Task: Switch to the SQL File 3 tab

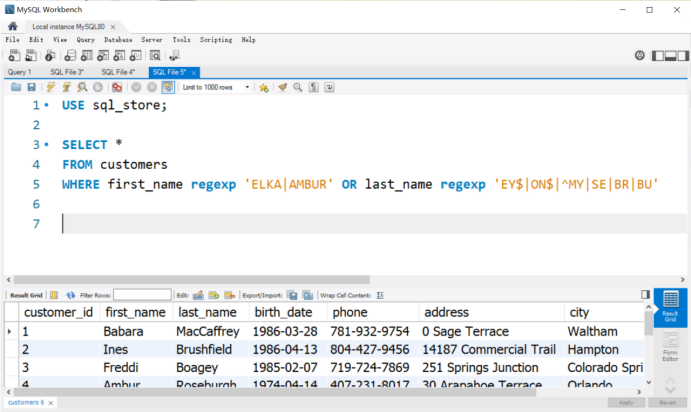Action: pos(67,72)
